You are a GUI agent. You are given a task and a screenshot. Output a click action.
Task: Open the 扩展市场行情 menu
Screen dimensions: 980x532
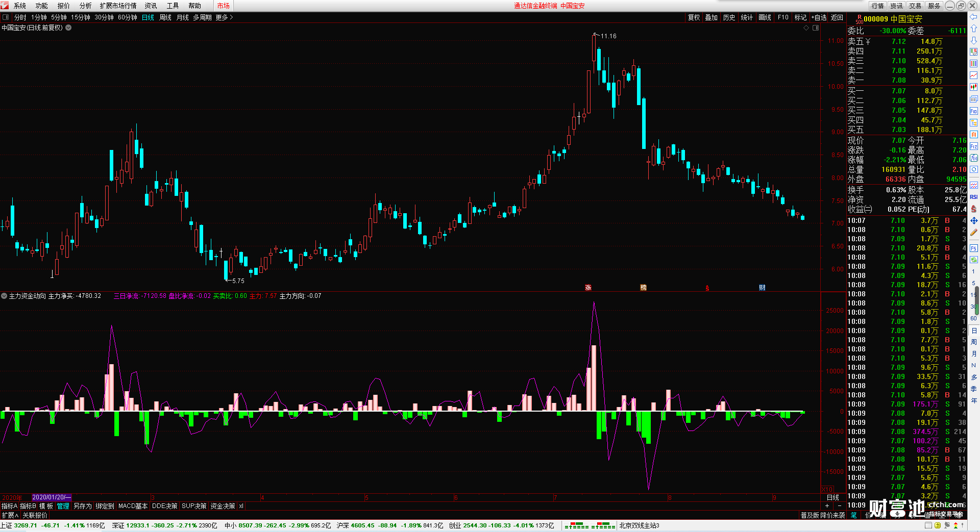118,6
